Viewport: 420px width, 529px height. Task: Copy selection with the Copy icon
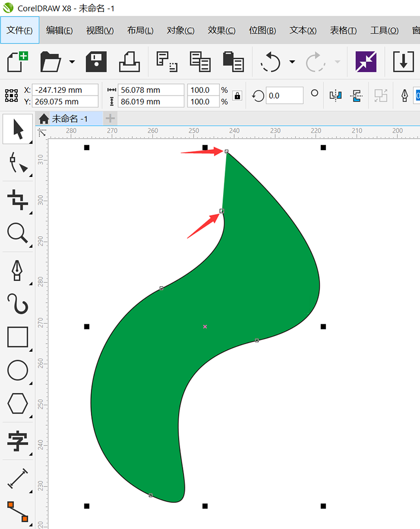point(200,62)
